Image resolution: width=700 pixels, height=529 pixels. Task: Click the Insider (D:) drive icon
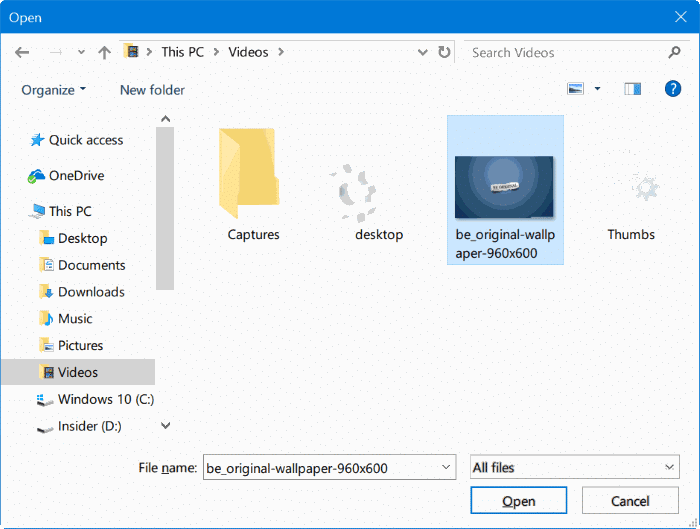(45, 429)
